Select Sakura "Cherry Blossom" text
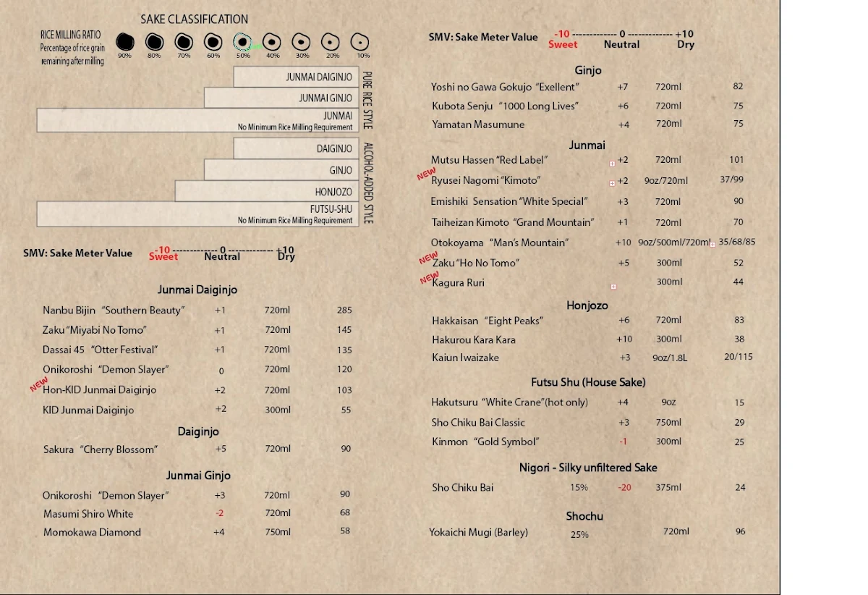This screenshot has height=595, width=868. 100,450
